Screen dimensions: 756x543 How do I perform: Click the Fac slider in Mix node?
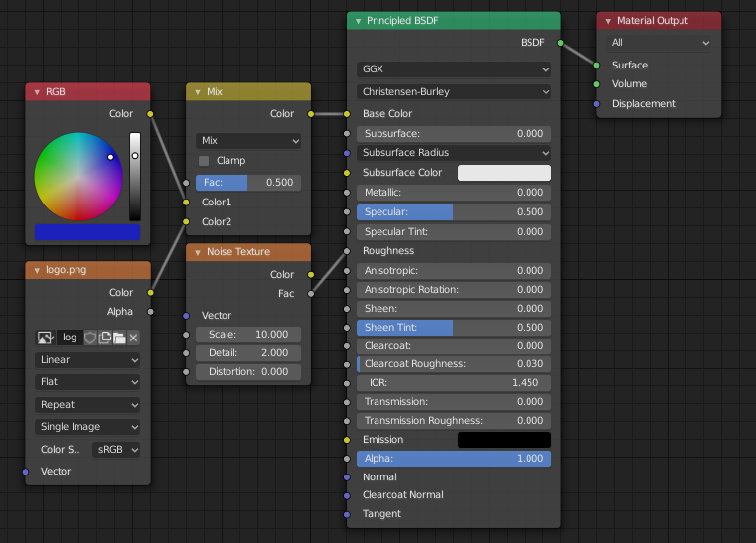click(x=248, y=183)
